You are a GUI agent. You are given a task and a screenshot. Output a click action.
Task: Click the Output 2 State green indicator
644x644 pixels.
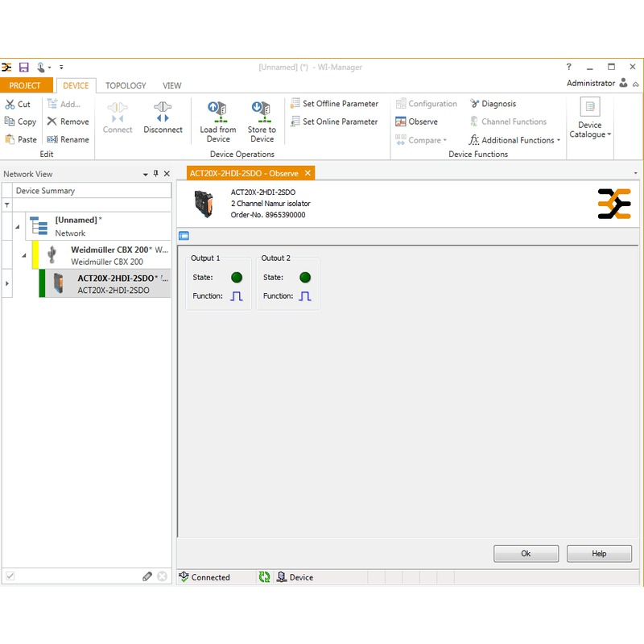click(x=305, y=278)
